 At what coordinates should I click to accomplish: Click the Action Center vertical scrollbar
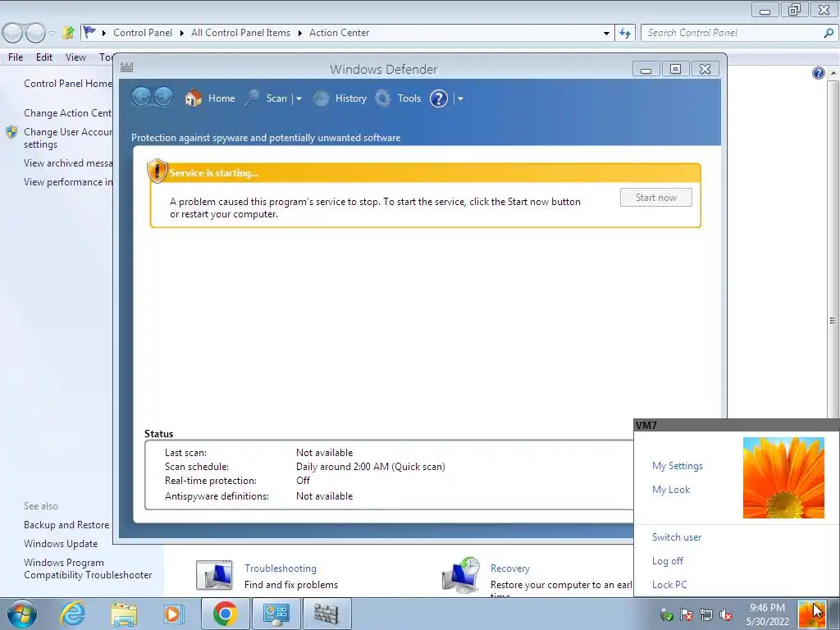(833, 321)
